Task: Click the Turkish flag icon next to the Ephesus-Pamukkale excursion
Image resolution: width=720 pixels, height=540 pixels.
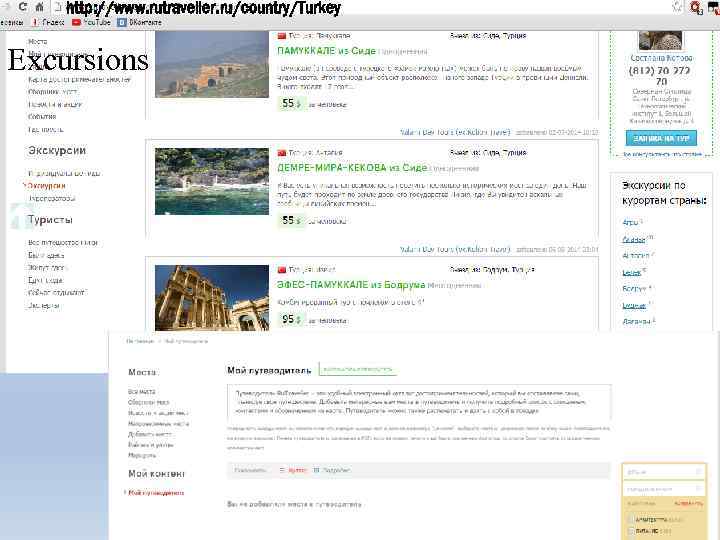Action: (281, 270)
